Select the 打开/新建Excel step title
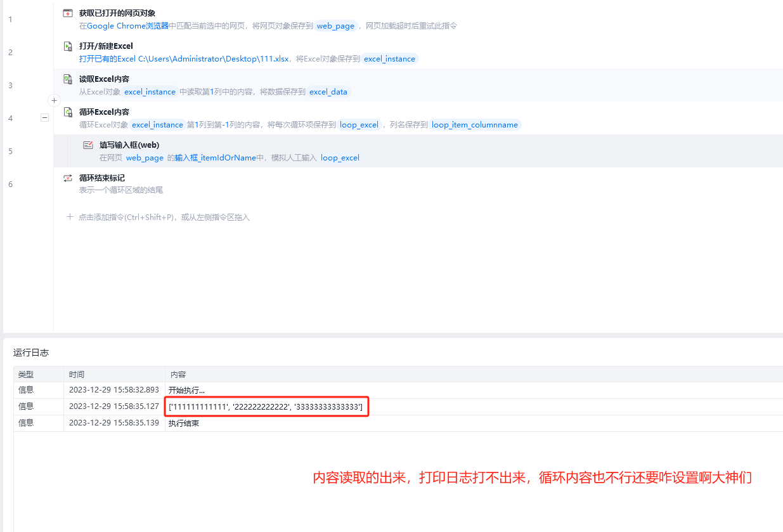This screenshot has width=783, height=532. pyautogui.click(x=106, y=46)
